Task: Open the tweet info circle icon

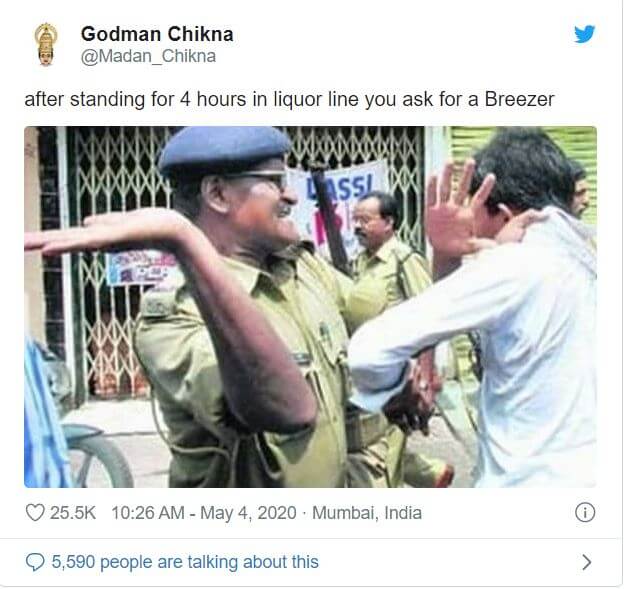Action: click(585, 512)
